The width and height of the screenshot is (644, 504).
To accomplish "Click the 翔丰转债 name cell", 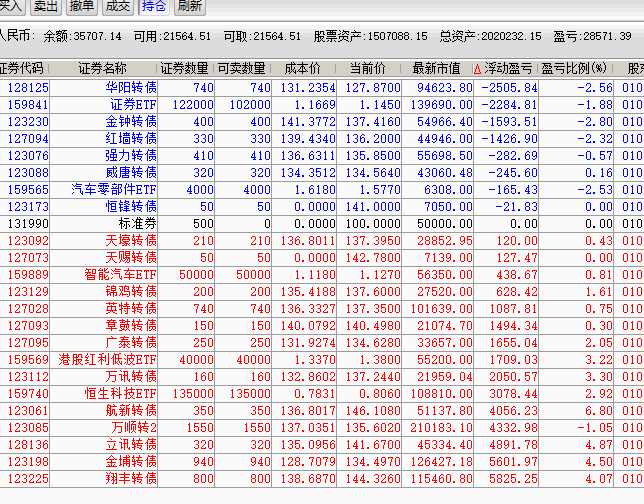I will click(x=131, y=479).
